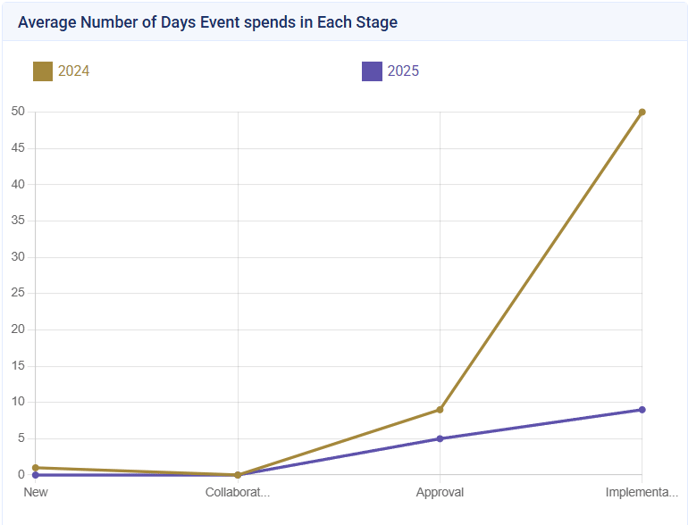Click the gold 2024 line between Approval and Implementation
The image size is (688, 525).
coord(540,261)
